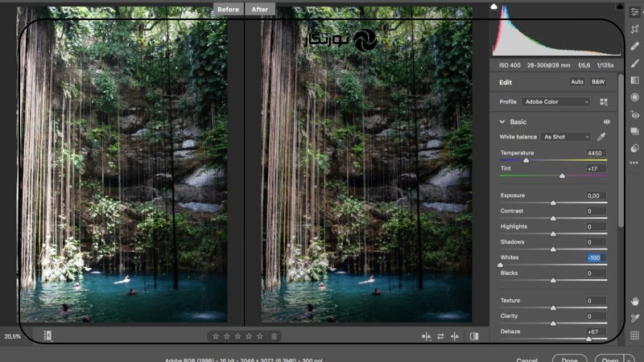Toggle the highlight clipping warning in histogram
The width and height of the screenshot is (644, 362).
pos(619,6)
